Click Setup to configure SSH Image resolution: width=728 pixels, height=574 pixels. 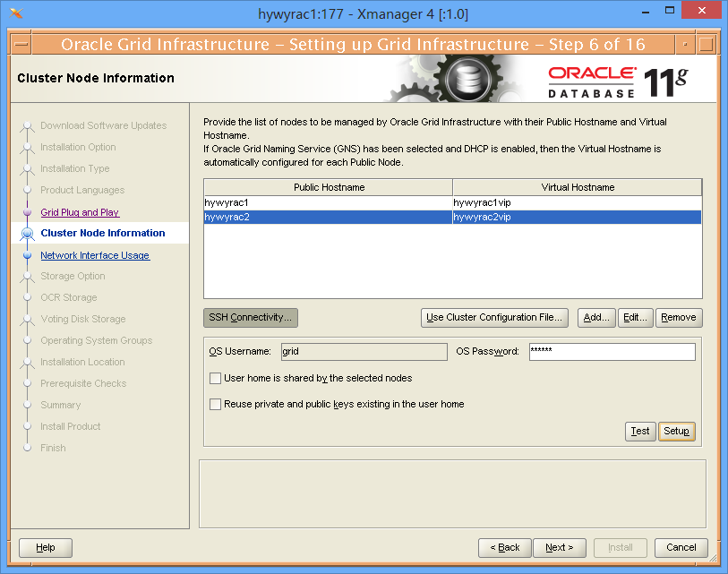677,432
